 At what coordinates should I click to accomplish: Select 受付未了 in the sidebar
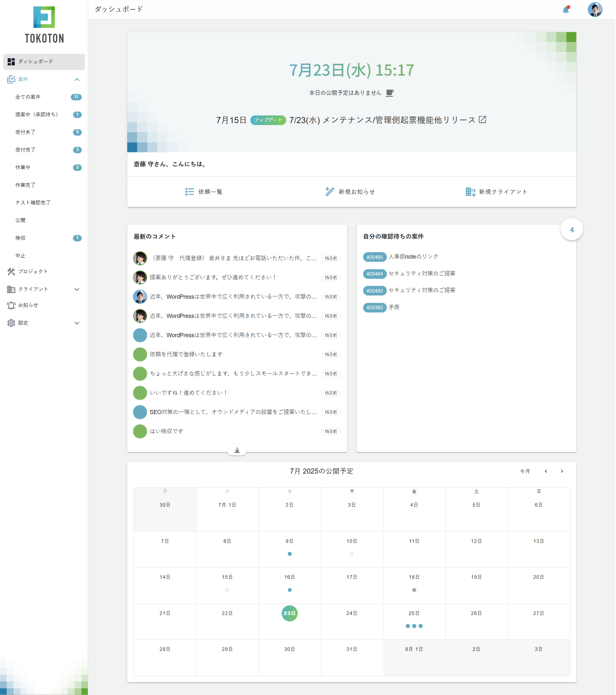26,132
